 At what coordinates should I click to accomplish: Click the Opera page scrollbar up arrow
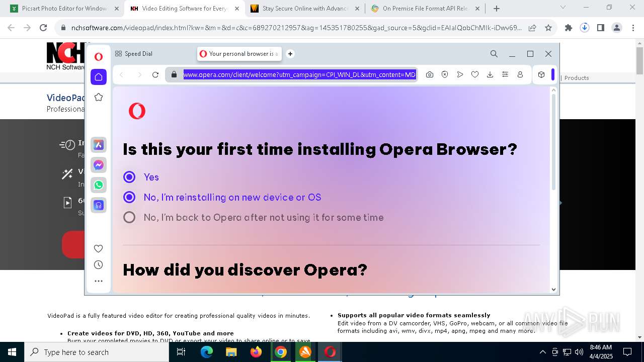tap(554, 90)
